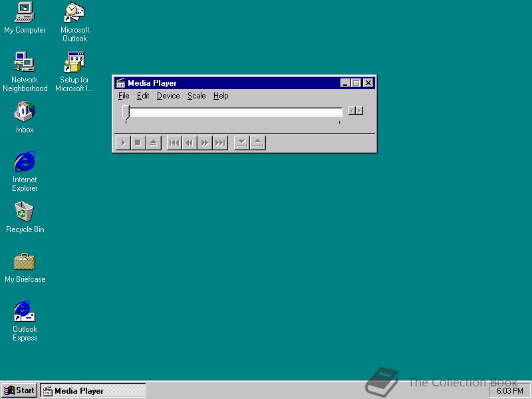Click the Start Selection button
The height and width of the screenshot is (399, 532).
coord(242,143)
